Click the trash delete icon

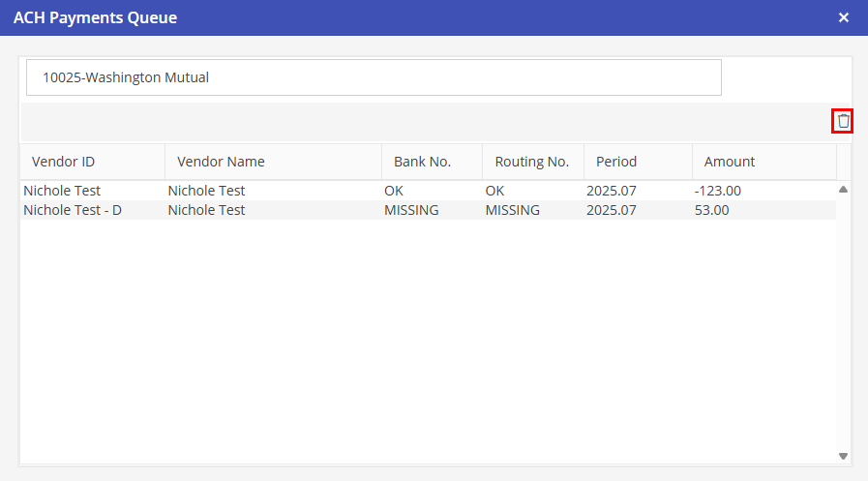coord(843,121)
